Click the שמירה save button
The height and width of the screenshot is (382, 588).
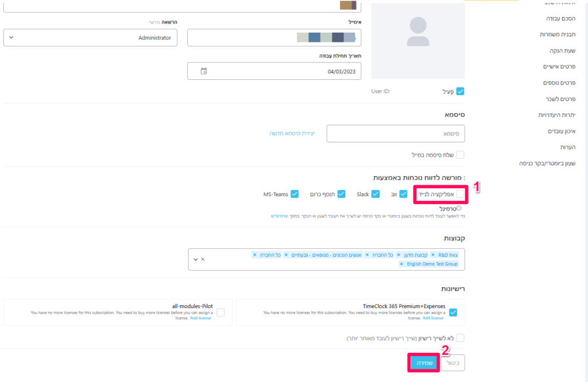[x=424, y=362]
